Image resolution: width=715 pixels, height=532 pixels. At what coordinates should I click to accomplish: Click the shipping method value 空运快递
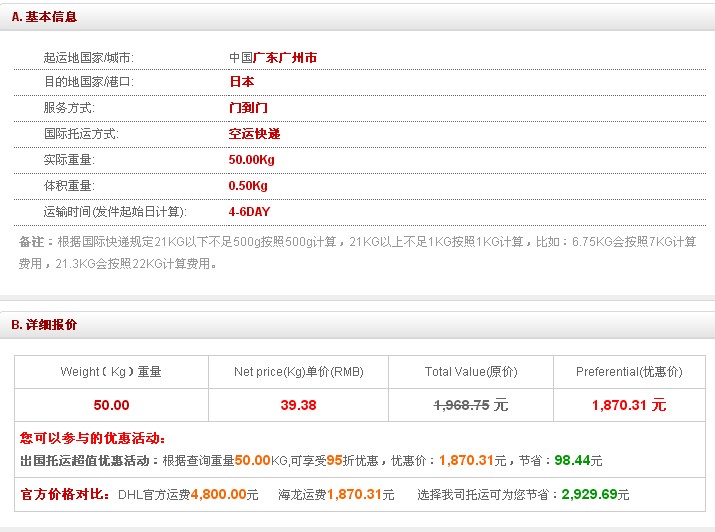coord(254,134)
